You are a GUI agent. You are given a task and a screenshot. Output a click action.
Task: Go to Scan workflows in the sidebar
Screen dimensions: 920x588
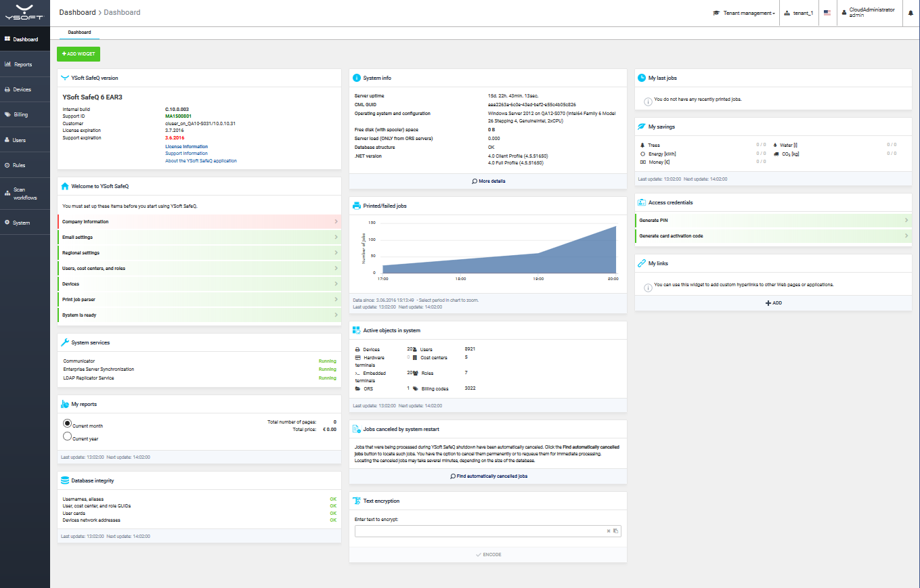[24, 194]
